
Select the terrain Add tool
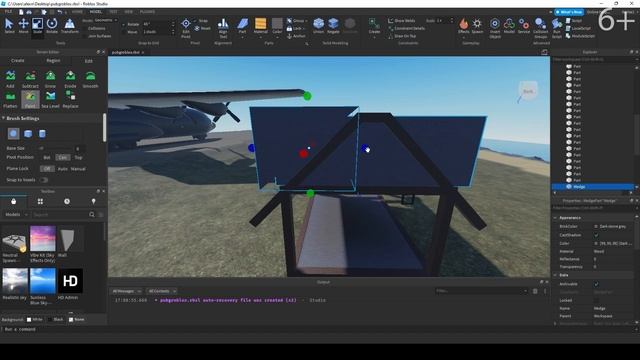point(10,79)
